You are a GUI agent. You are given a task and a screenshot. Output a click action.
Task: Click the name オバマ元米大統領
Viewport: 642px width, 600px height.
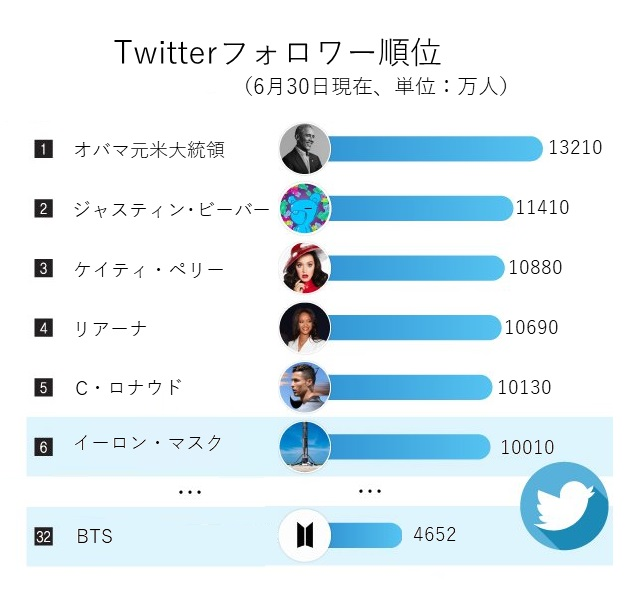pos(149,149)
